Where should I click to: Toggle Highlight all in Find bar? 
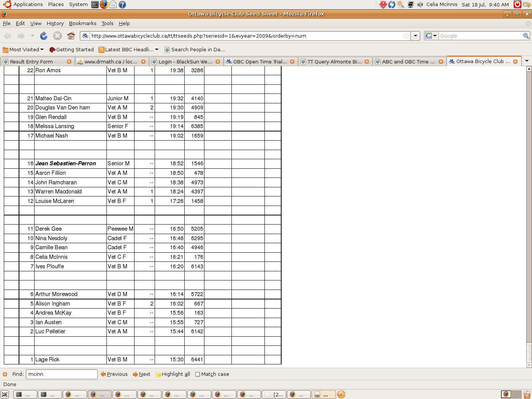173,374
